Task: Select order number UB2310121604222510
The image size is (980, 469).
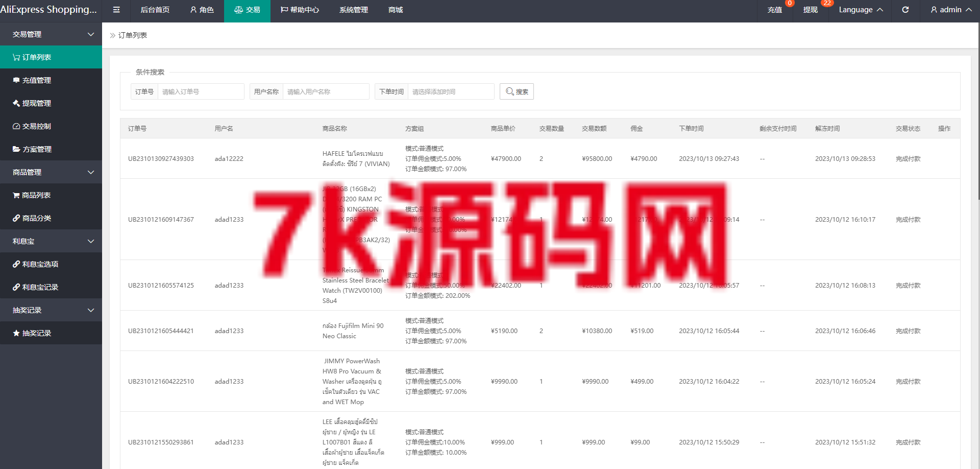Action: click(x=161, y=382)
